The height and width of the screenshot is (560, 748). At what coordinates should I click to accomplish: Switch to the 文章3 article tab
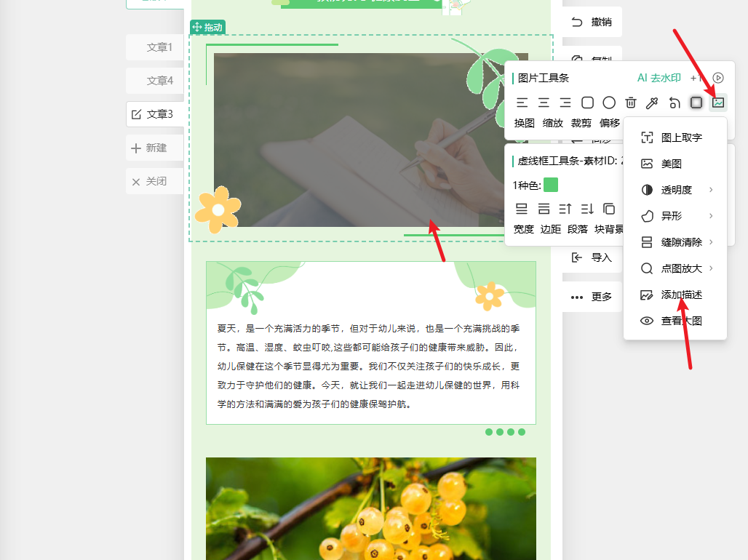[154, 114]
